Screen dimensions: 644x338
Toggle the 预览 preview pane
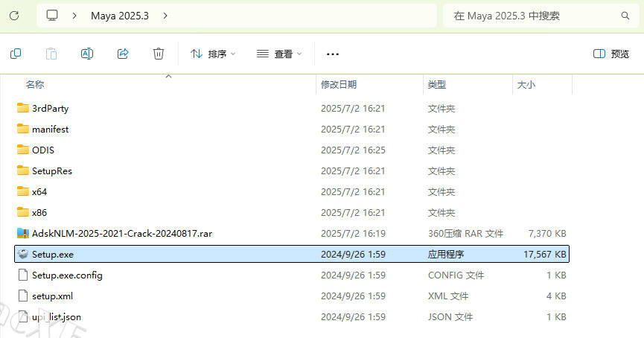pyautogui.click(x=611, y=54)
